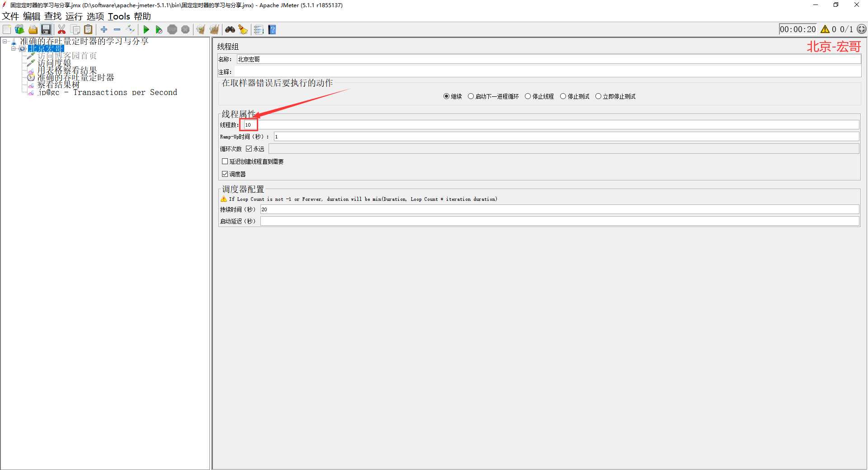The image size is (868, 470).
Task: Click the Open file folder icon
Action: tap(33, 29)
